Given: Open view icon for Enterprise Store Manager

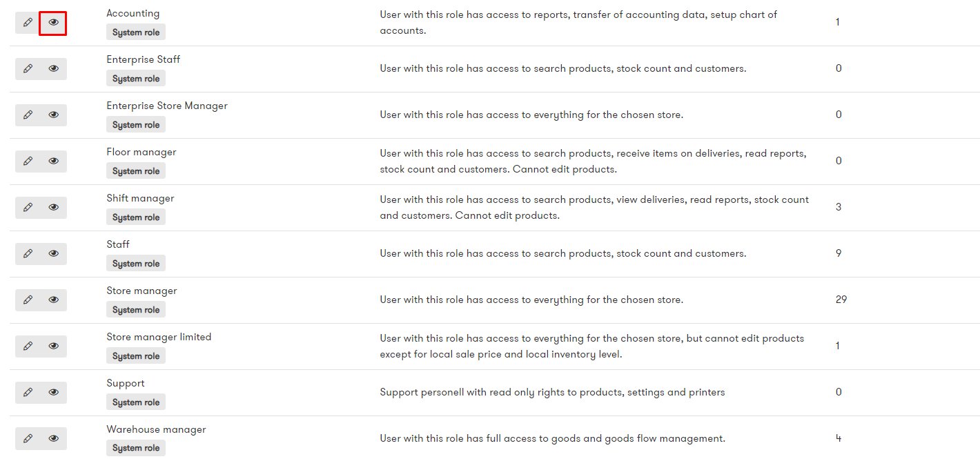Looking at the screenshot, I should tap(53, 115).
